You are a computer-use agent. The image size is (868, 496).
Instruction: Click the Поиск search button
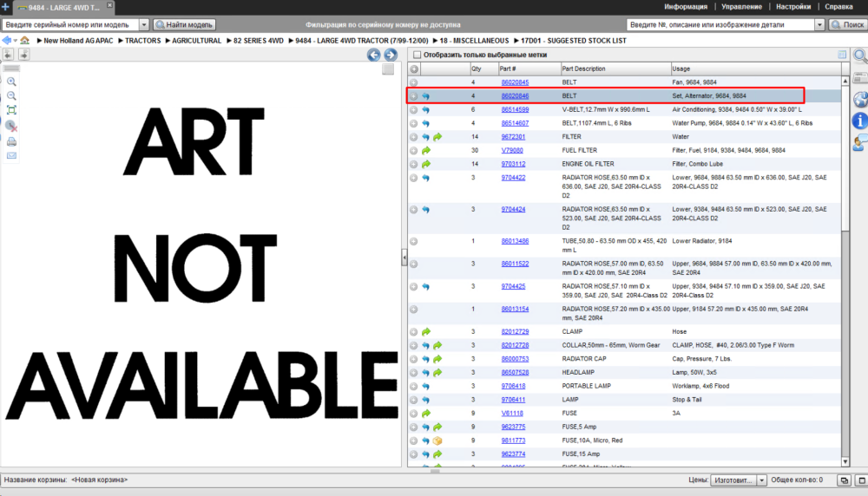(x=848, y=24)
